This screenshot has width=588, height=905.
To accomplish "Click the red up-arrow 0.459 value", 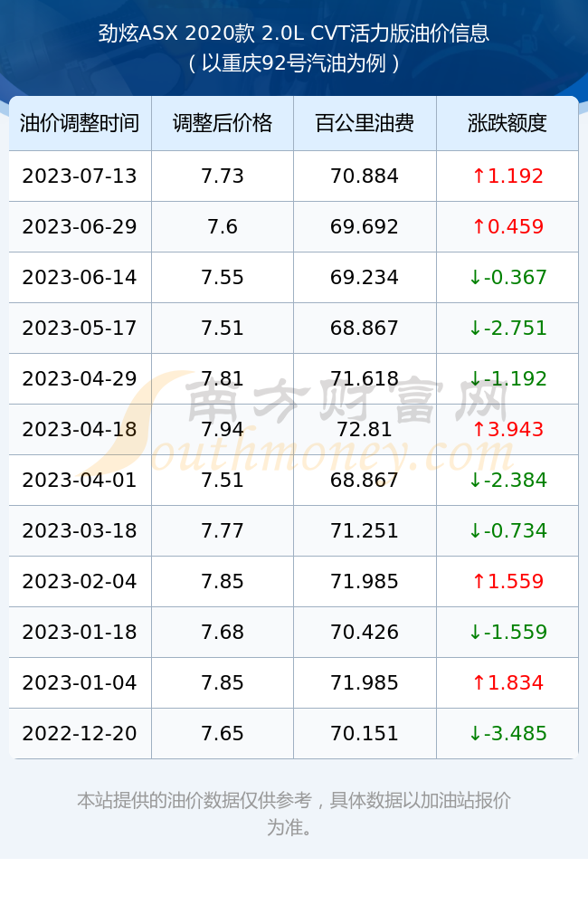I will (x=507, y=227).
